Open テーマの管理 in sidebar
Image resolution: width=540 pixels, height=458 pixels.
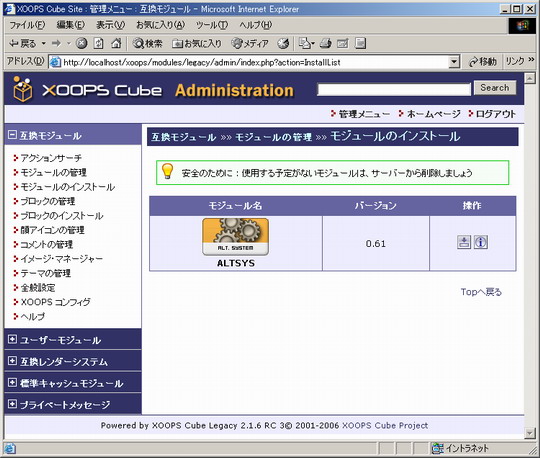45,273
